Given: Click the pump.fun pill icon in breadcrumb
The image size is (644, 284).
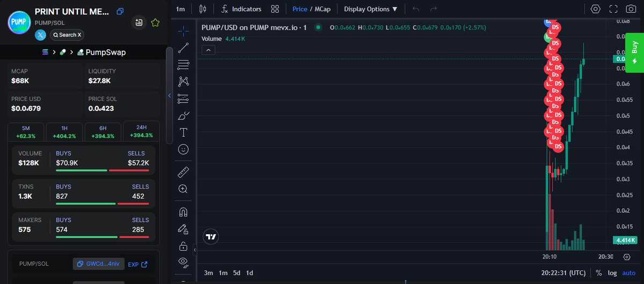Looking at the screenshot, I should (x=63, y=53).
